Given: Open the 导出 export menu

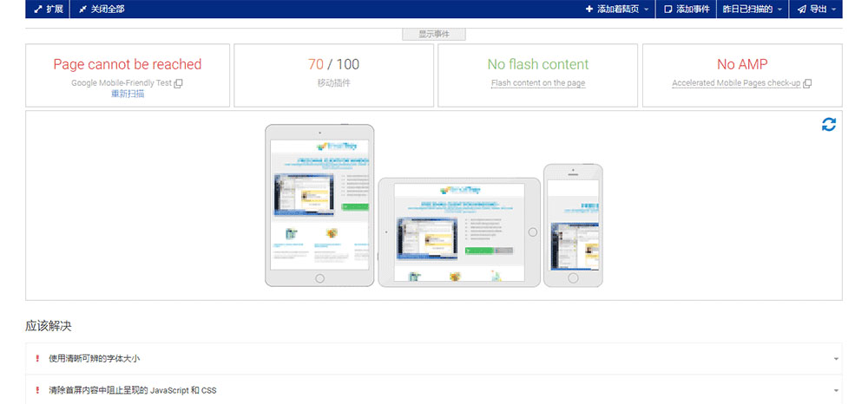Looking at the screenshot, I should click(817, 9).
